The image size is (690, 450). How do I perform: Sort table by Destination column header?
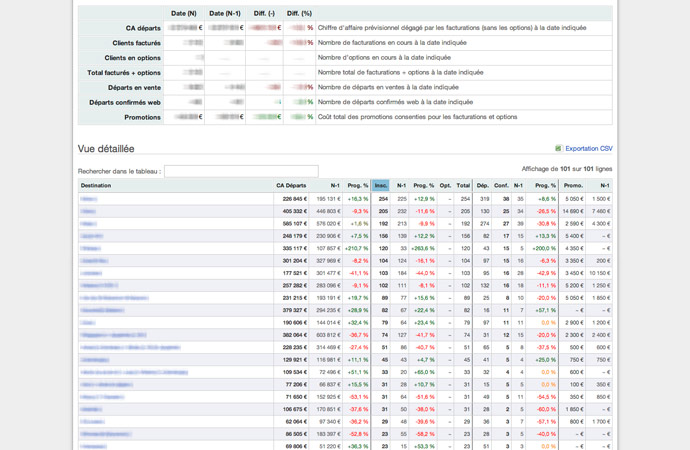click(96, 186)
